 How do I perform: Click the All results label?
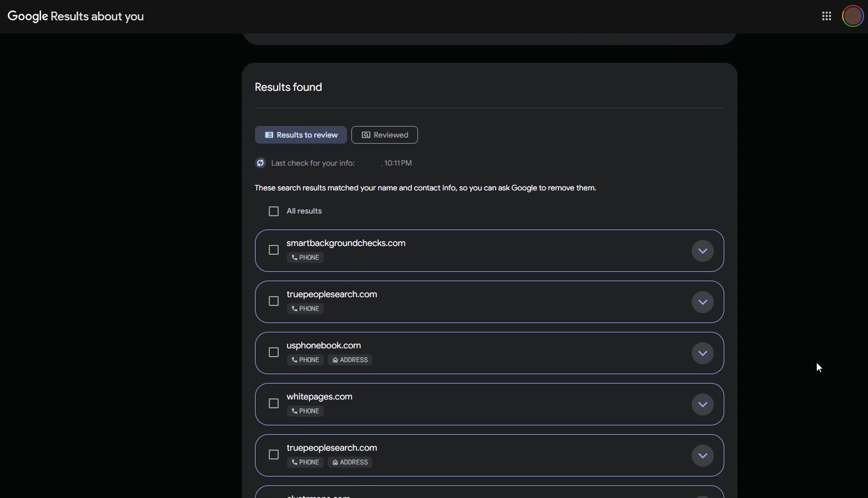click(304, 211)
